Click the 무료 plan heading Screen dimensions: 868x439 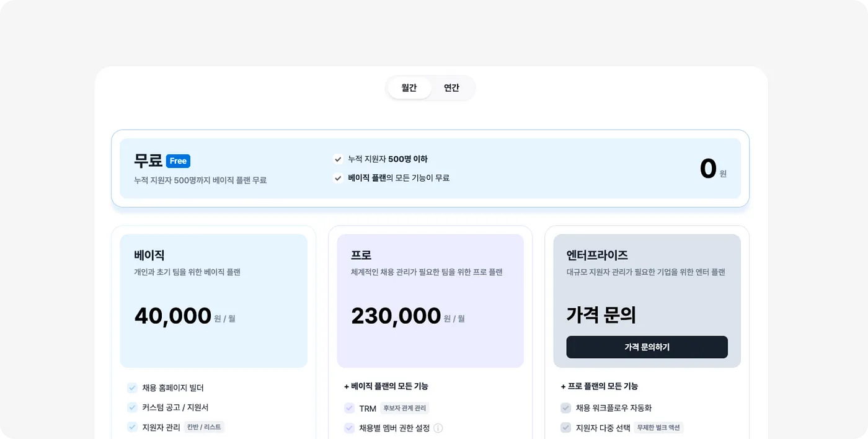coord(148,161)
